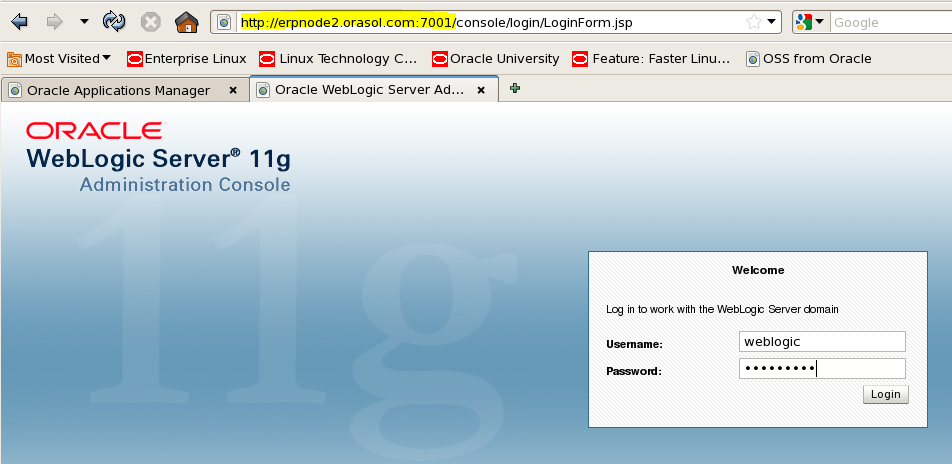952x464 pixels.
Task: Open the Oracle University bookmark
Action: coord(495,59)
